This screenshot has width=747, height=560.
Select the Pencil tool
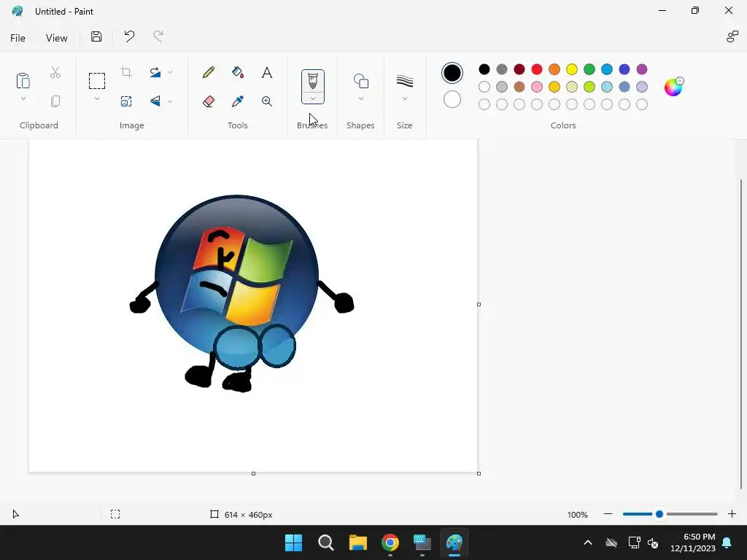[x=208, y=72]
